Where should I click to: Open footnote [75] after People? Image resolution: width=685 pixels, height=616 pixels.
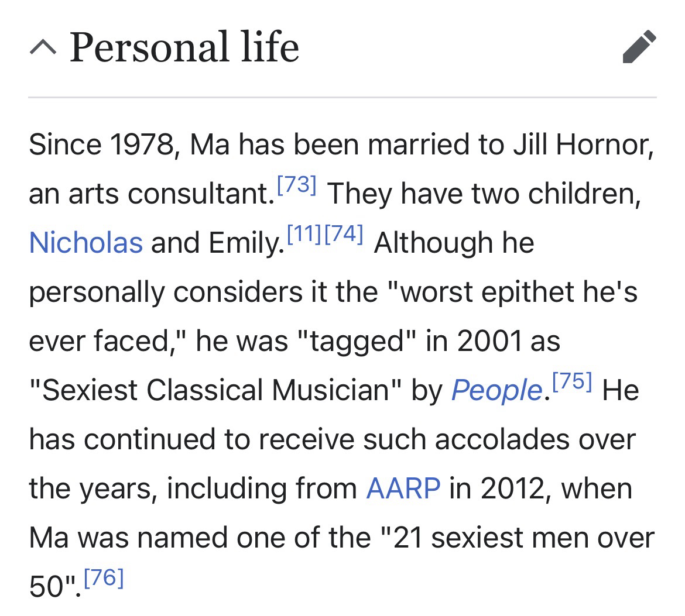point(571,382)
